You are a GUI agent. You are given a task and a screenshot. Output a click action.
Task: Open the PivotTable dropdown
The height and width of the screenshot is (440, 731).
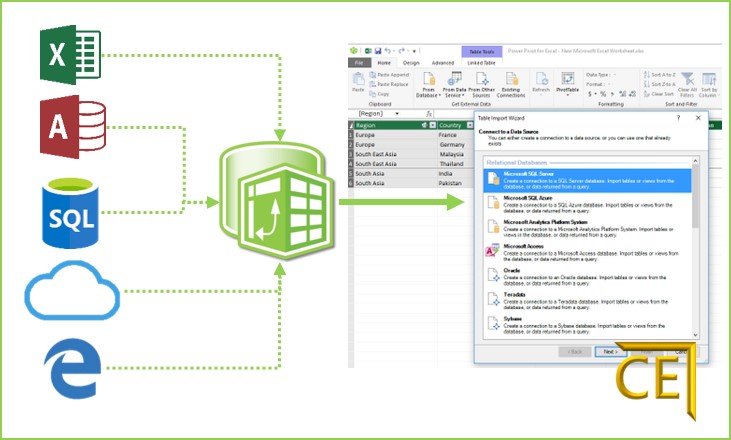[x=567, y=84]
